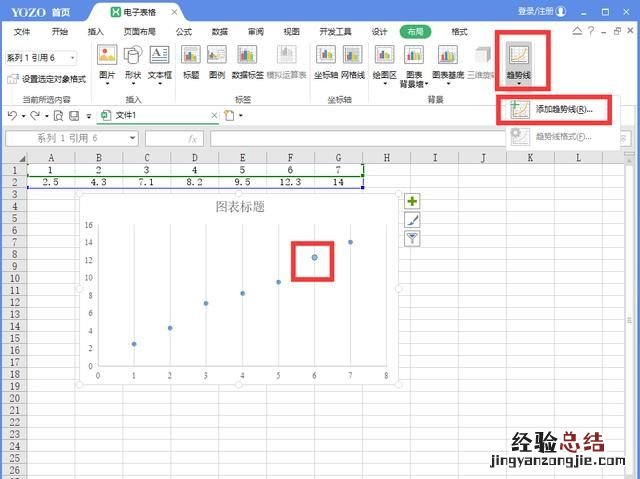The width and height of the screenshot is (640, 479).
Task: Expand the name box dropdown arrow
Action: tap(132, 138)
